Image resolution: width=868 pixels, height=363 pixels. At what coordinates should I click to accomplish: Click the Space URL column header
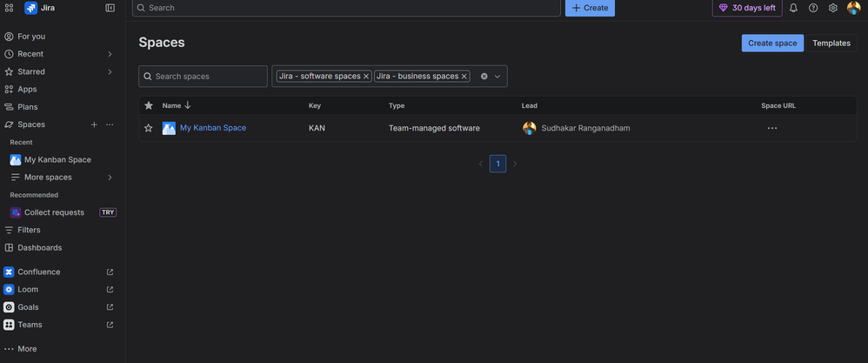click(x=778, y=105)
